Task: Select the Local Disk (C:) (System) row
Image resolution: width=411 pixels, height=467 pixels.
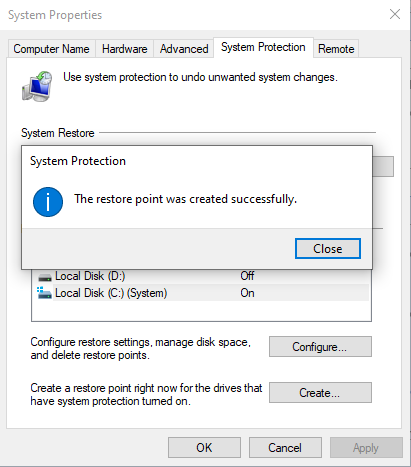Action: point(201,293)
